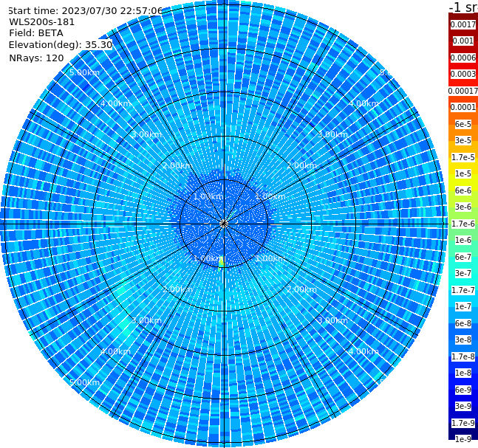This screenshot has height=448, width=478.
Task: Select the 'WLS200s-181' instrument name text
Action: (x=42, y=22)
